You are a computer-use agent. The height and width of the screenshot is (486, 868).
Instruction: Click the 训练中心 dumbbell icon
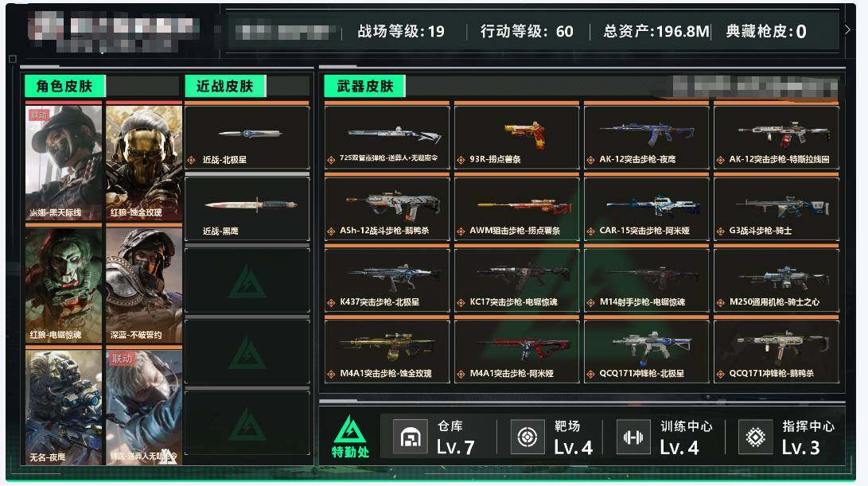pyautogui.click(x=633, y=437)
